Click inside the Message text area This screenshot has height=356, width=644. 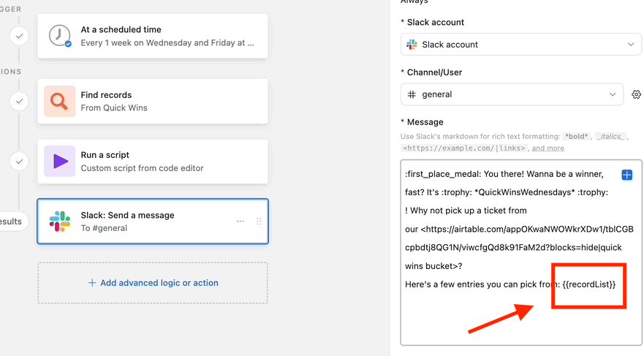point(520,252)
